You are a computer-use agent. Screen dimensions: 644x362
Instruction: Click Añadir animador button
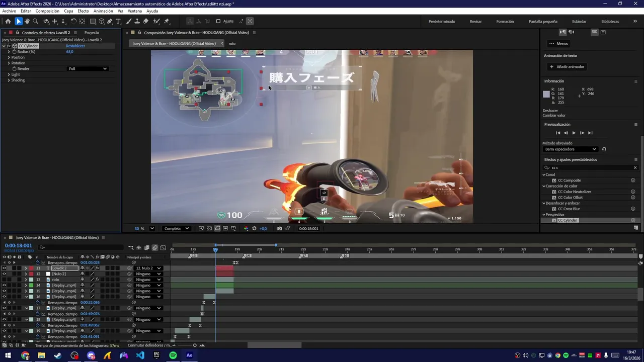click(x=567, y=66)
